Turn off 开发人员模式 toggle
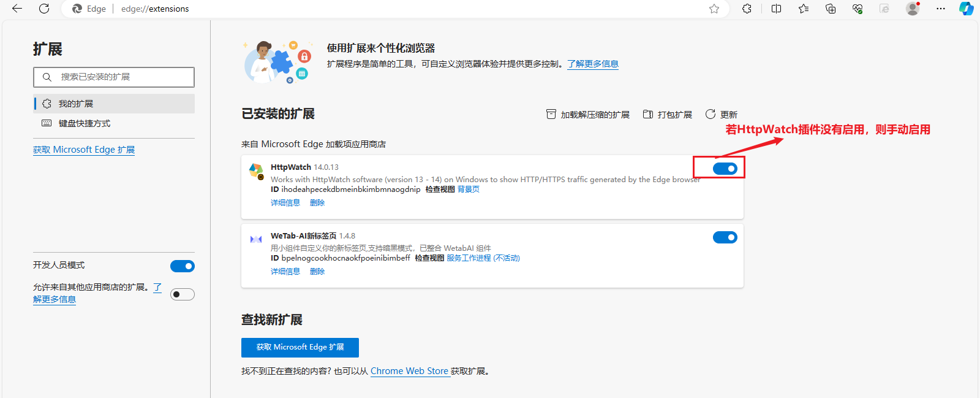Image resolution: width=980 pixels, height=398 pixels. [x=183, y=266]
